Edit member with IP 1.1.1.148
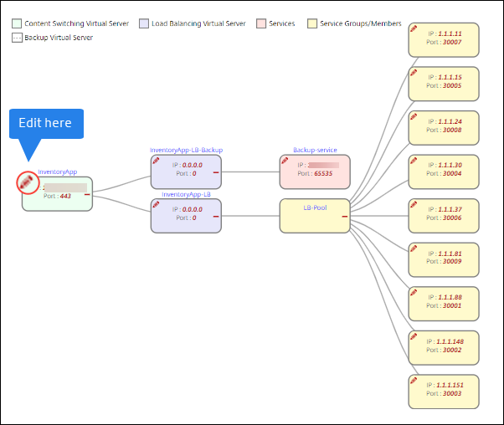This screenshot has height=425, width=504. (x=414, y=336)
